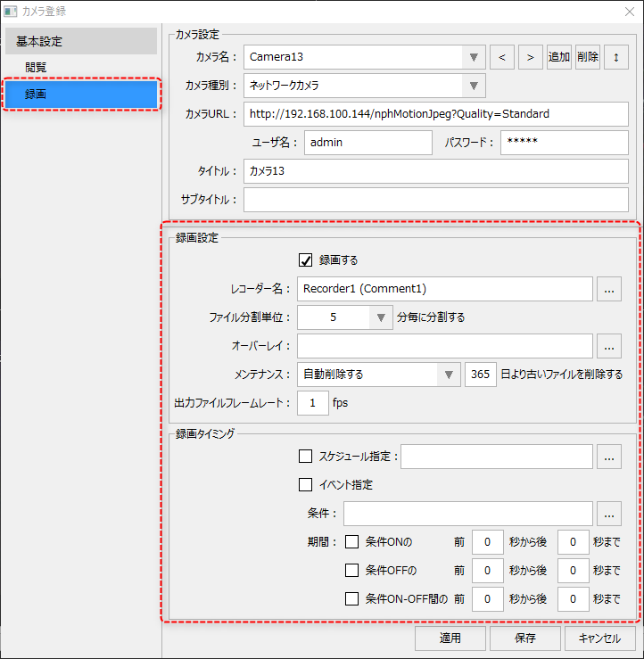The height and width of the screenshot is (659, 644).
Task: Open the overlay browse ellipsis button
Action: point(609,345)
